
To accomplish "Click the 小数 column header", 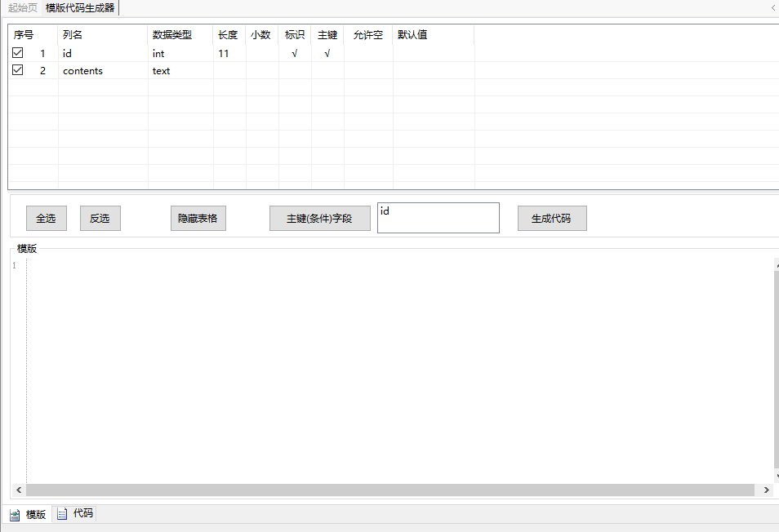I will [x=262, y=35].
